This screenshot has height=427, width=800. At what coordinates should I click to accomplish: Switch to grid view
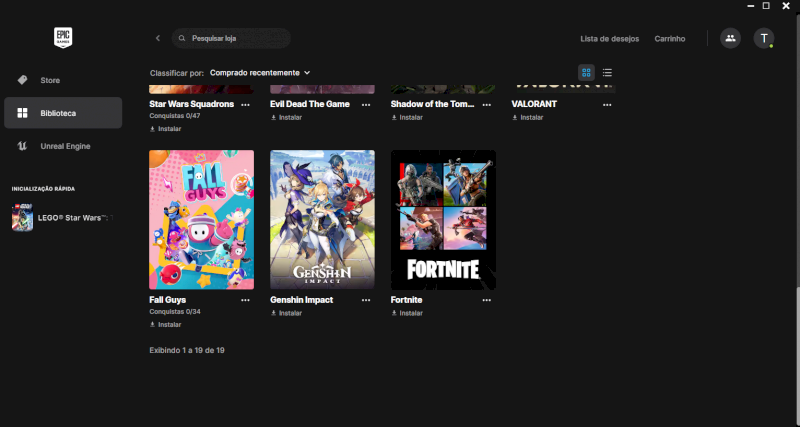(586, 72)
